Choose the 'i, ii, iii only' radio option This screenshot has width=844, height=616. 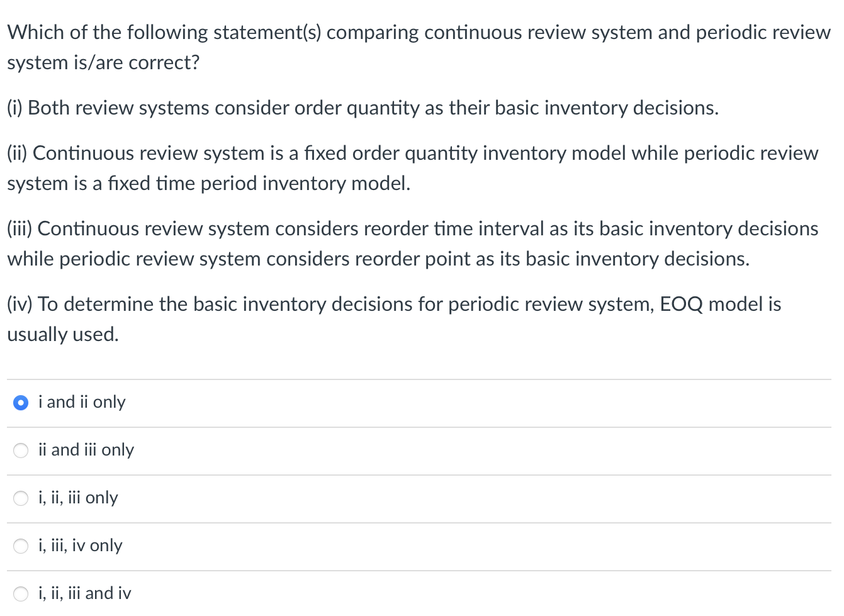pos(21,498)
